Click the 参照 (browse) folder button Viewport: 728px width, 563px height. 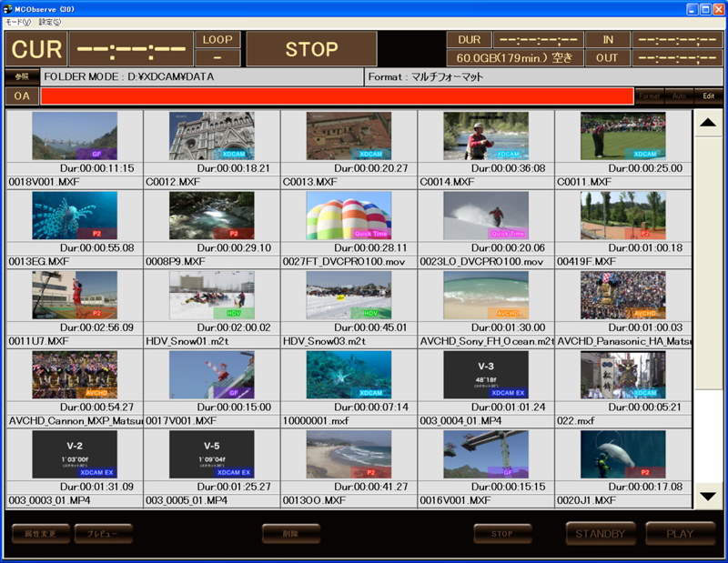point(21,77)
